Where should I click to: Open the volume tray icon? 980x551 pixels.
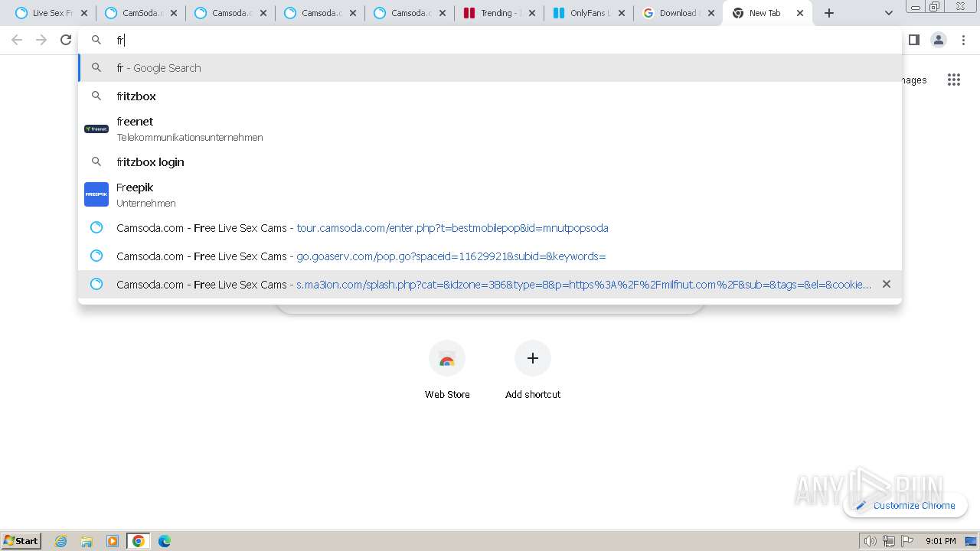pyautogui.click(x=870, y=541)
